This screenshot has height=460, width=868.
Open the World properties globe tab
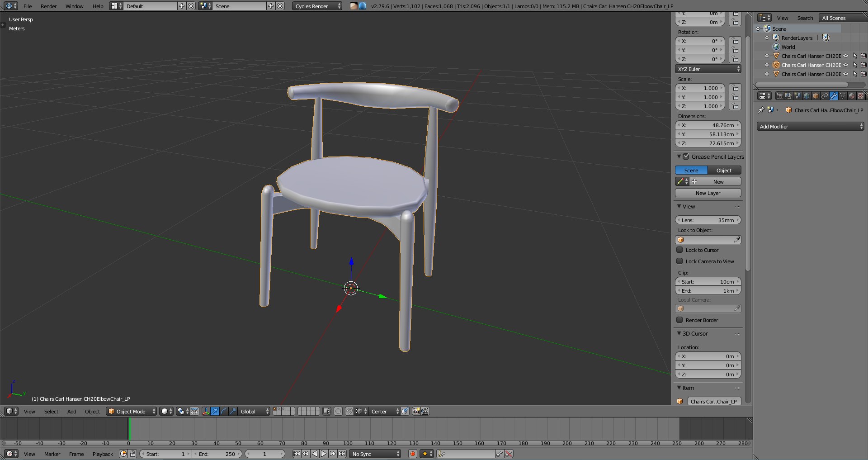[x=807, y=96]
